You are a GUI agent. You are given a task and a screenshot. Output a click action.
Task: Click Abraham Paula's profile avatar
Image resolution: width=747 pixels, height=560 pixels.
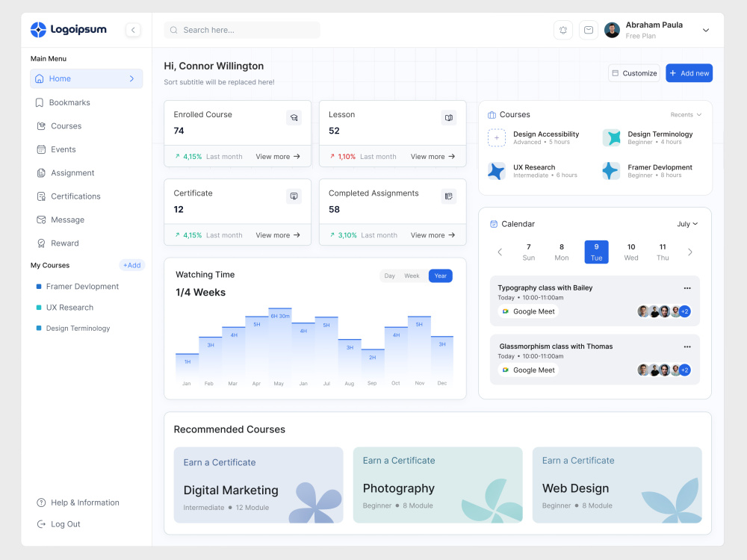[x=612, y=30]
